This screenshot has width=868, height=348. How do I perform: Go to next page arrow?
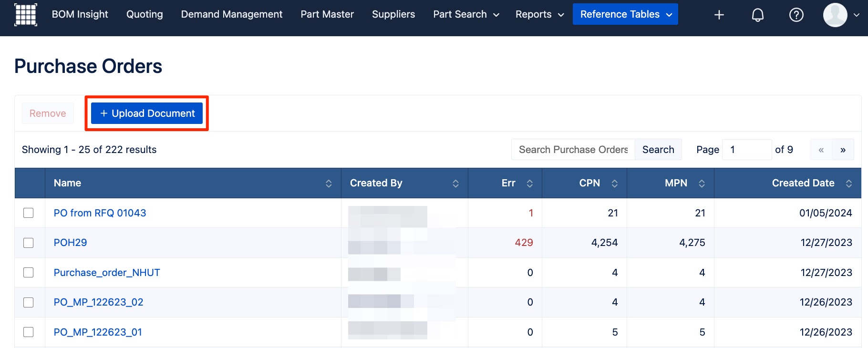click(x=843, y=150)
